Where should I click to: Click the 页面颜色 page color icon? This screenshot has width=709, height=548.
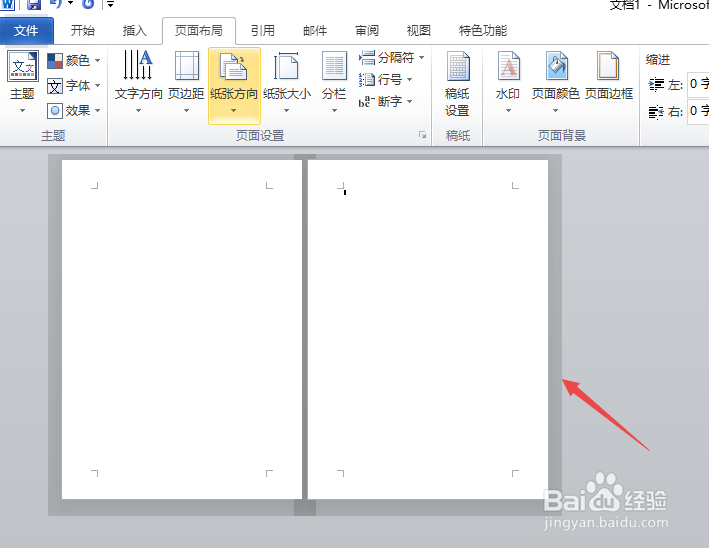(556, 66)
